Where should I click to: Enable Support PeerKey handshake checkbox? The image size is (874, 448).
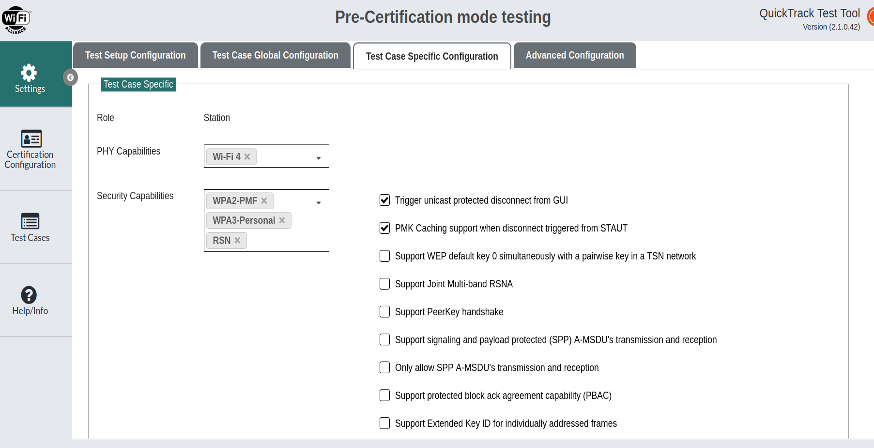(385, 312)
